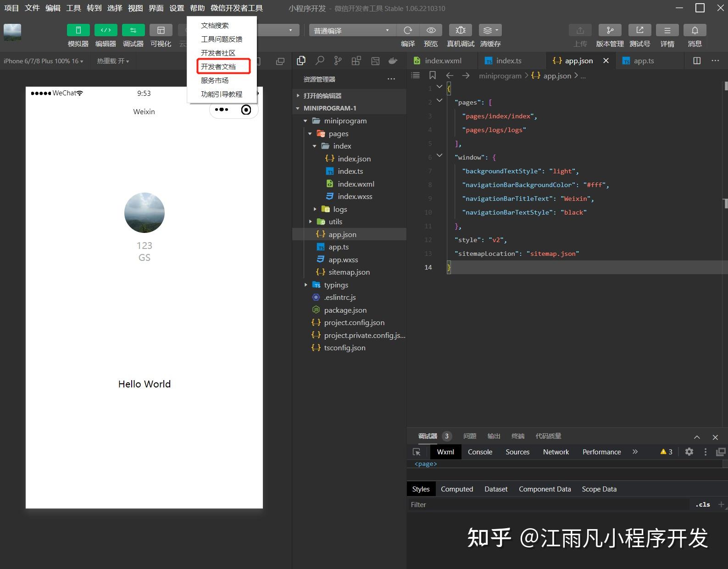Open the iPhone 6/7/8 Plus device dropdown
This screenshot has width=728, height=569.
click(43, 61)
